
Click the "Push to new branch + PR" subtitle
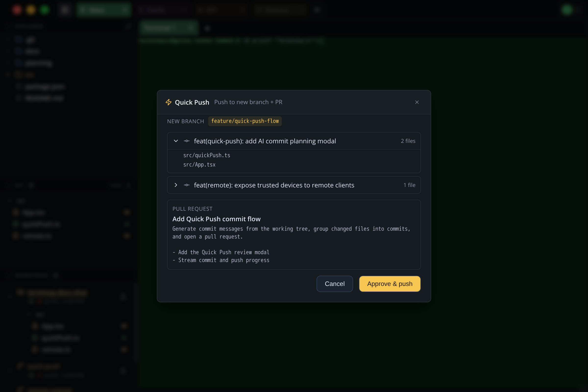click(248, 102)
